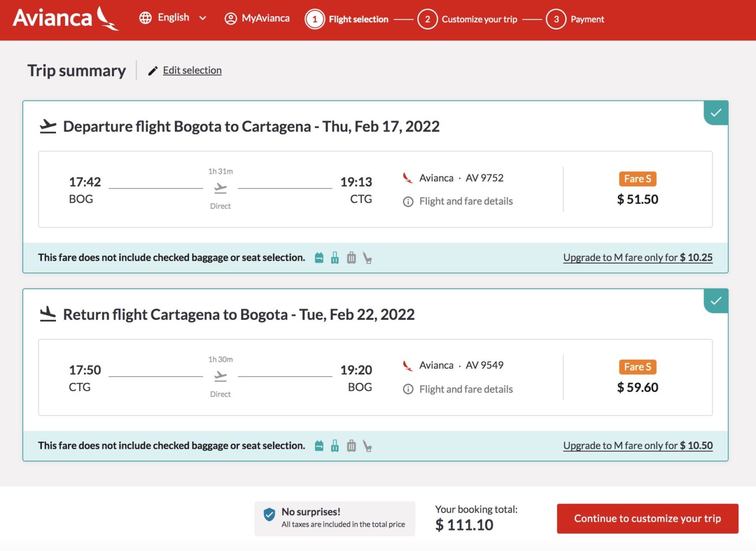756x551 pixels.
Task: Click the direct flight plane icon for BOG-CTG
Action: coord(220,188)
